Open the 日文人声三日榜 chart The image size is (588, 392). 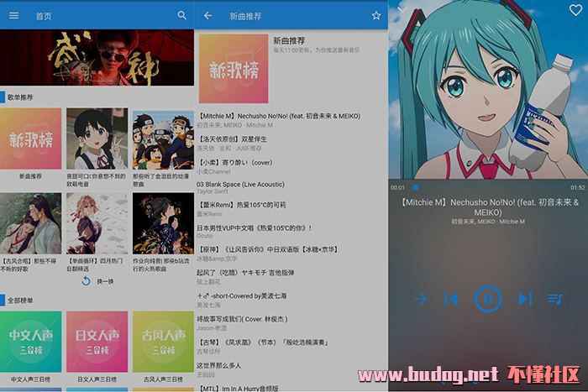pos(97,342)
